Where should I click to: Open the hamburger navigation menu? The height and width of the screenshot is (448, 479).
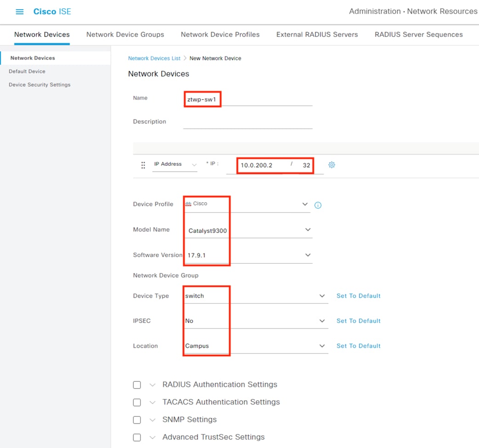click(x=20, y=11)
